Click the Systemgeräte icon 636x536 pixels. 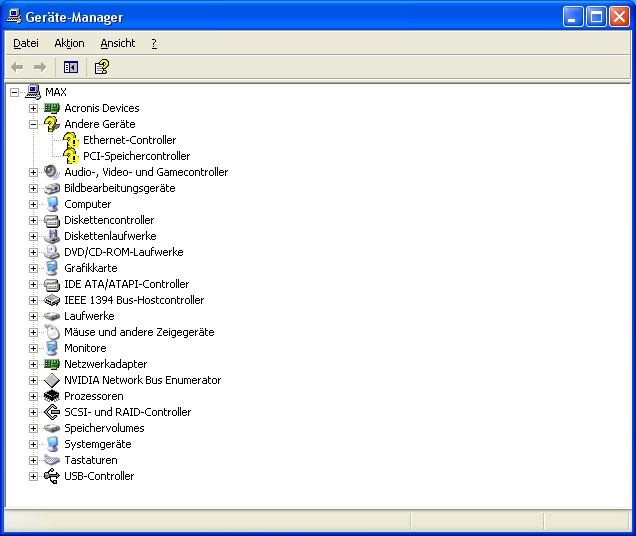(x=52, y=444)
